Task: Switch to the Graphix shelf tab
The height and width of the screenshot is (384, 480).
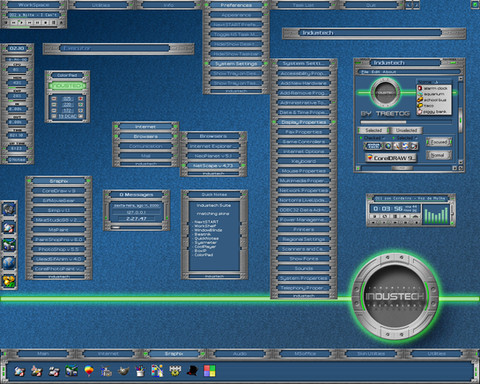Action: click(x=174, y=354)
